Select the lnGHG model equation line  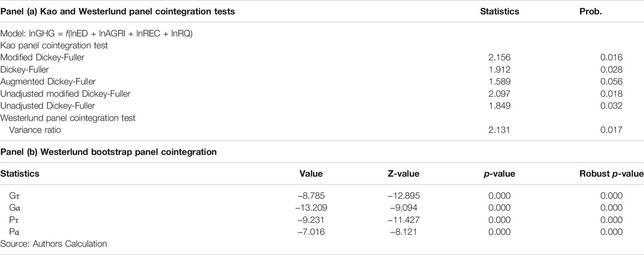pos(97,34)
